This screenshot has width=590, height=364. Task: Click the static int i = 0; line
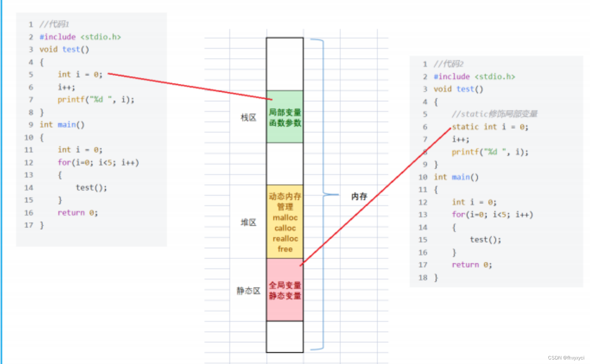[490, 127]
